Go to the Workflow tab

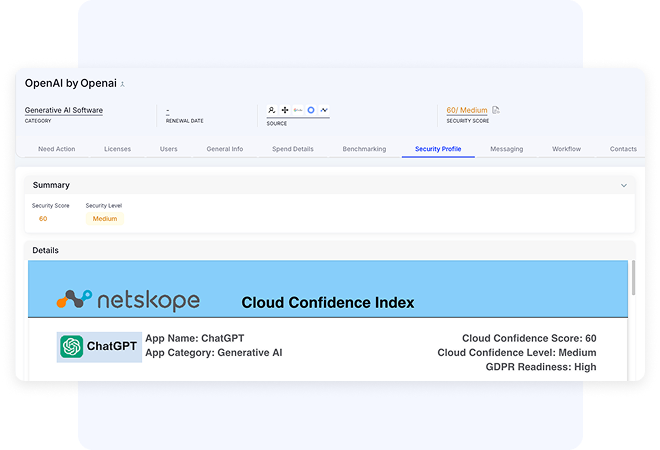point(567,149)
